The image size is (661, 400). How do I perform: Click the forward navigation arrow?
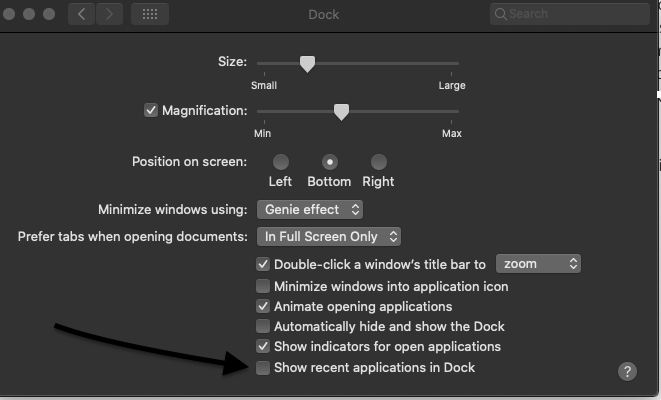[x=108, y=14]
